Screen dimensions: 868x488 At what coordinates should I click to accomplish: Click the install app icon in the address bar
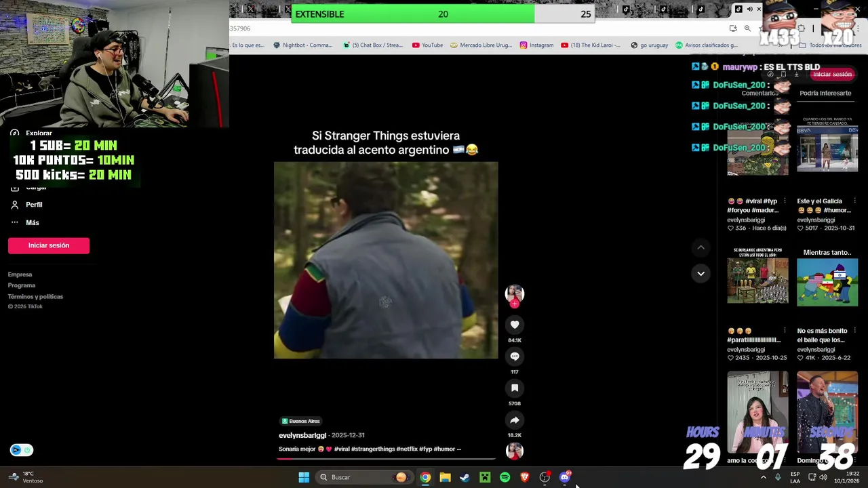point(733,28)
